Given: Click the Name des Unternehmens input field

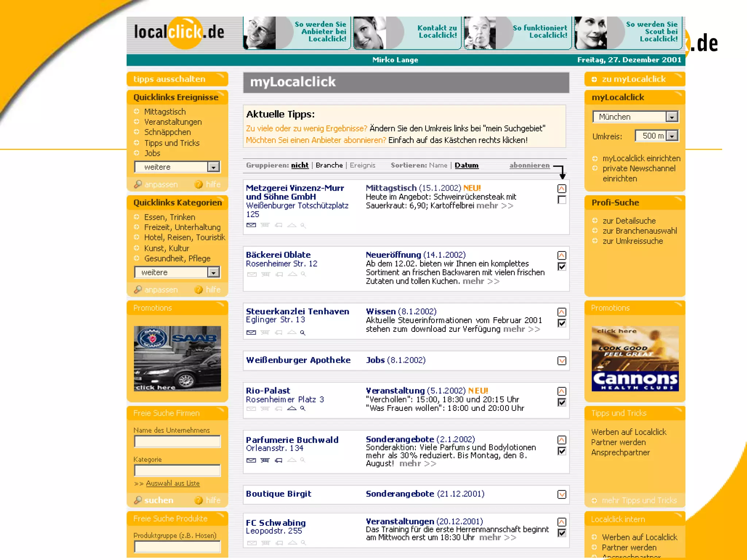Looking at the screenshot, I should 177,442.
